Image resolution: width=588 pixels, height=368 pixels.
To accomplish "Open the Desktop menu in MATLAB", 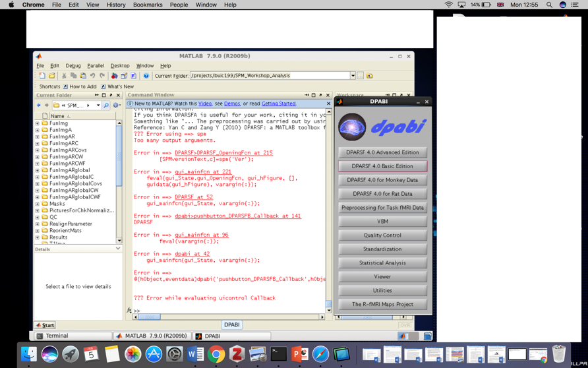I will pyautogui.click(x=120, y=66).
